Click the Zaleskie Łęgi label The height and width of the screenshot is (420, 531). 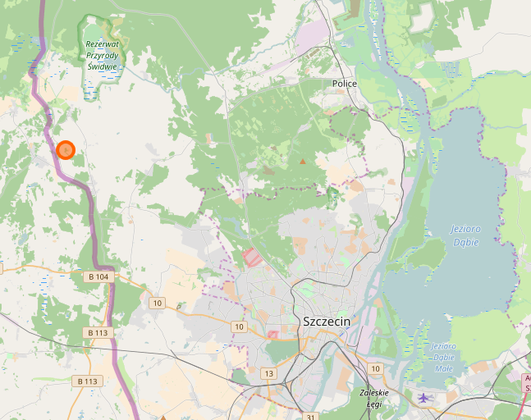point(374,399)
